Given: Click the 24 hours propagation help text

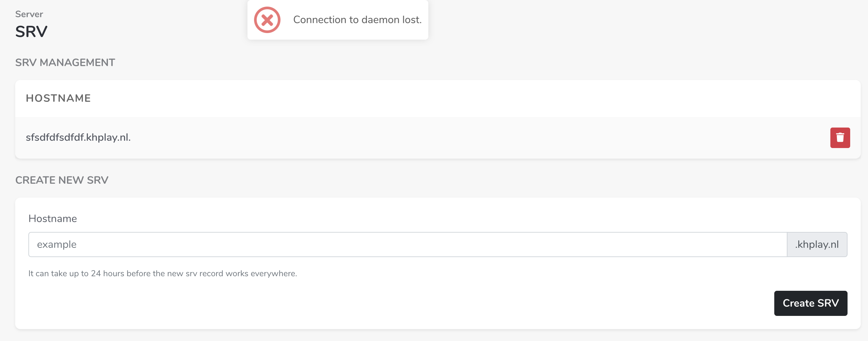Looking at the screenshot, I should point(162,273).
